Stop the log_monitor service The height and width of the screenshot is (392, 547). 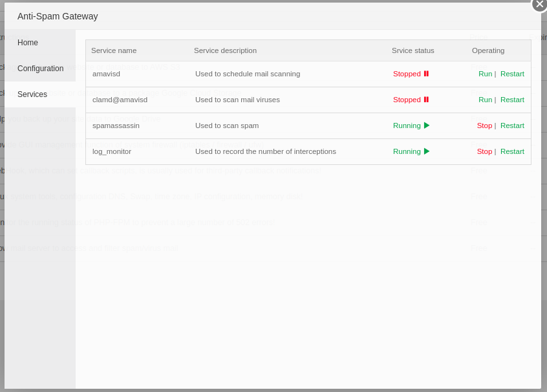pyautogui.click(x=484, y=151)
